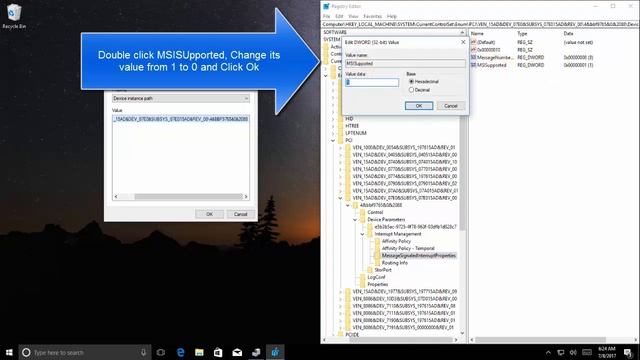Viewport: 640px width, 360px height.
Task: Select the VEN_15AD&DEV_1977 key
Action: 404,291
